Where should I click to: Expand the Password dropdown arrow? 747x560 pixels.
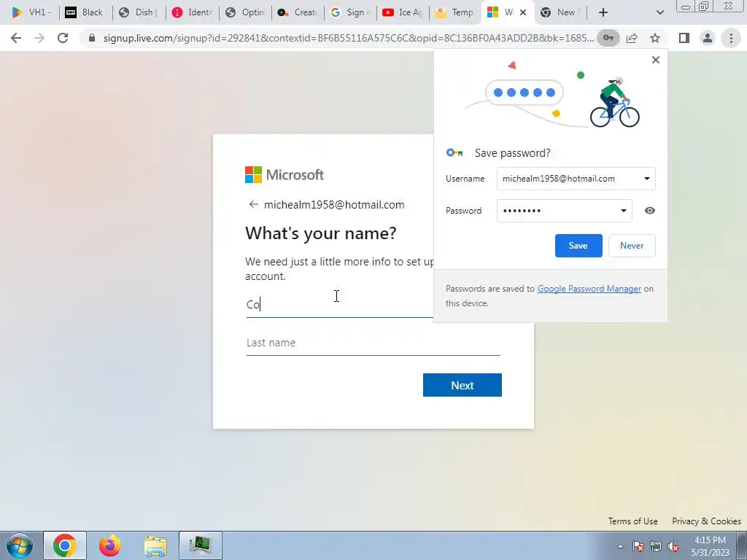pos(623,211)
